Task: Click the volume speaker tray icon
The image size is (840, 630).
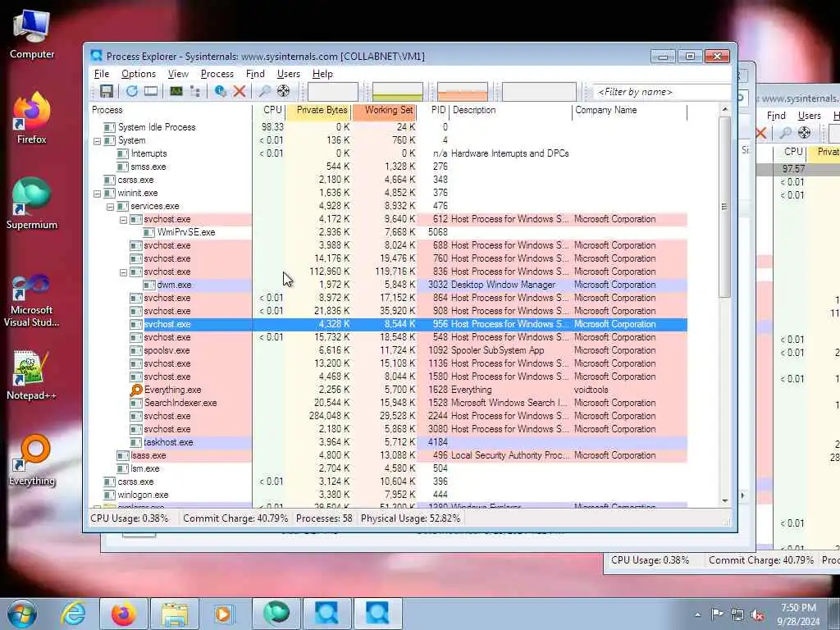Action: [757, 615]
